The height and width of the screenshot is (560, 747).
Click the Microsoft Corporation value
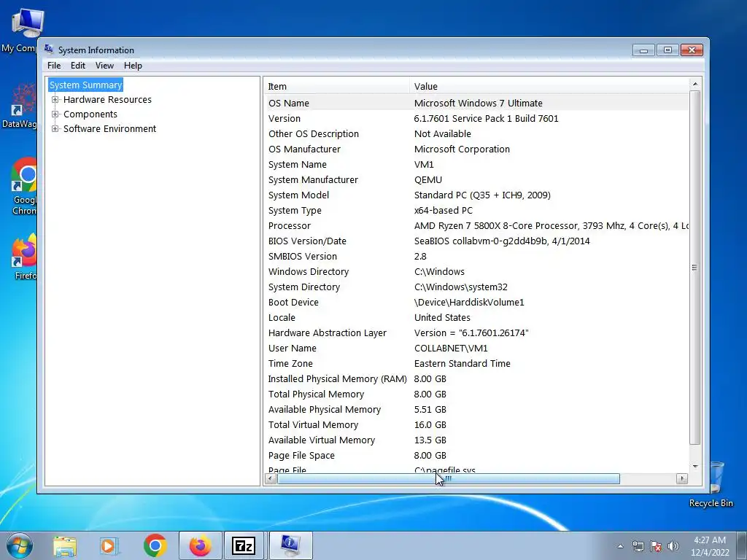coord(462,149)
